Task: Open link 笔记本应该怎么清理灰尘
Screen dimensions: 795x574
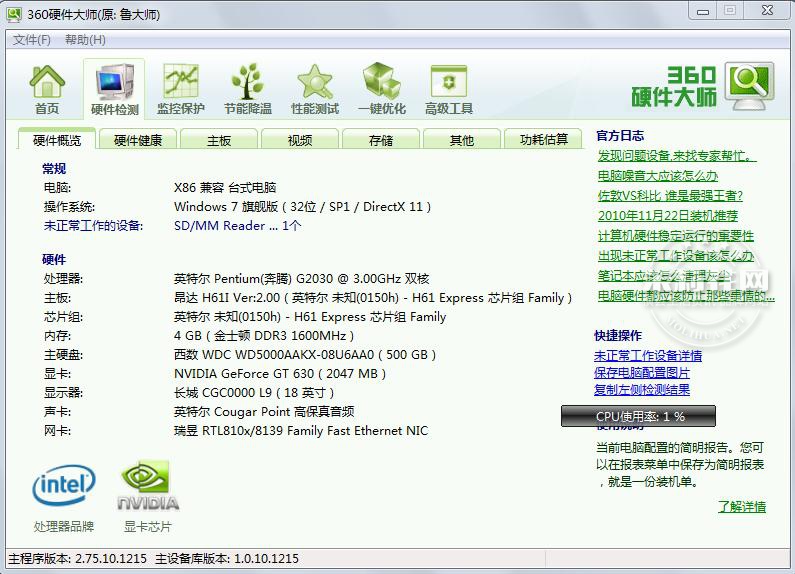Action: tap(664, 275)
